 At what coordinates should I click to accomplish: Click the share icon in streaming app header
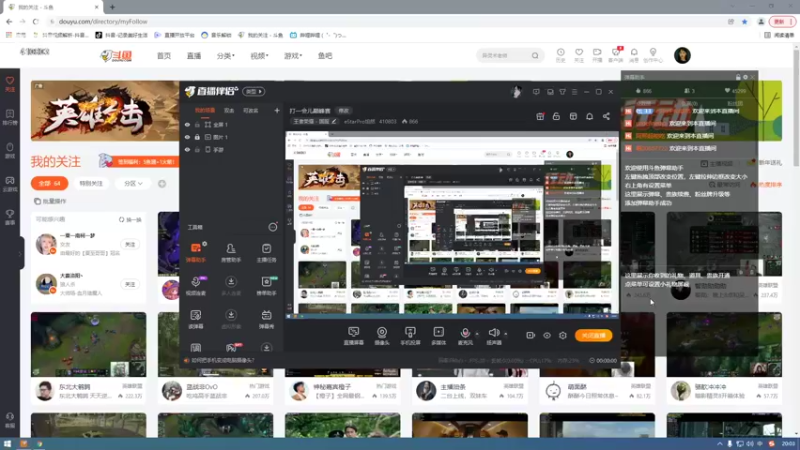coord(606,116)
